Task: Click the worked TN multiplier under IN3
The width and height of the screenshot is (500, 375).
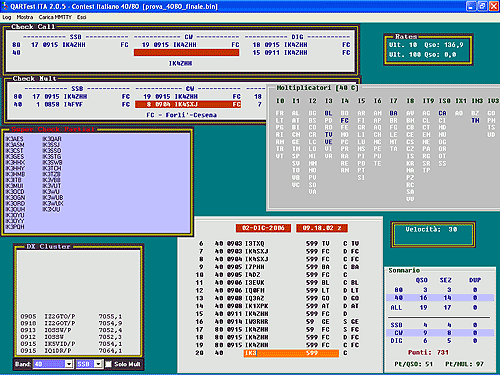Action: click(475, 120)
